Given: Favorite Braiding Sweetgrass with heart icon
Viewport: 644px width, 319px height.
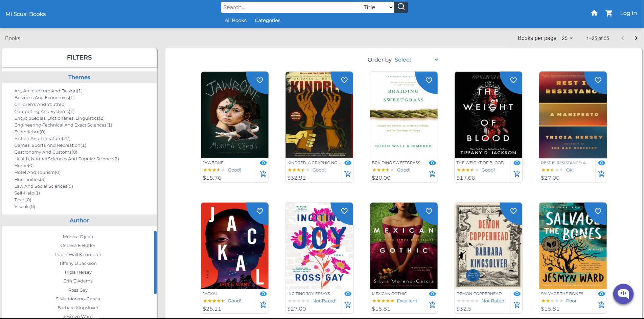Looking at the screenshot, I should [x=429, y=80].
